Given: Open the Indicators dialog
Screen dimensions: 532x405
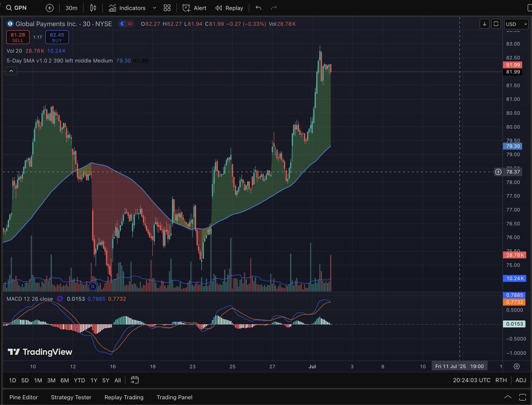Looking at the screenshot, I should [x=127, y=8].
